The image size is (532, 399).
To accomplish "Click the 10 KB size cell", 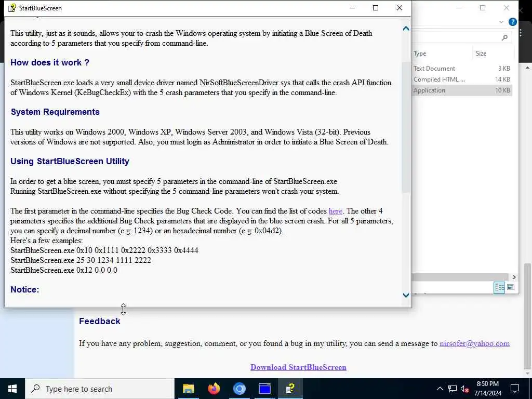I will click(x=502, y=90).
